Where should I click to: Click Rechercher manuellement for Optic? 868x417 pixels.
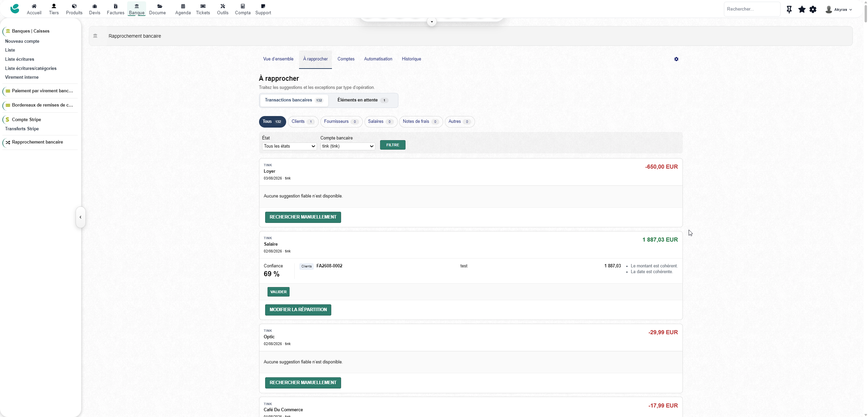point(303,383)
